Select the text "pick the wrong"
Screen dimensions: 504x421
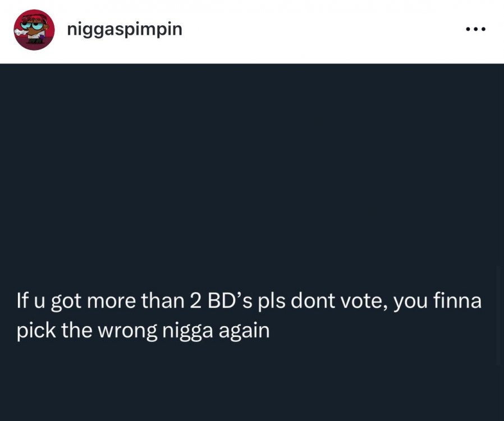pyautogui.click(x=84, y=330)
